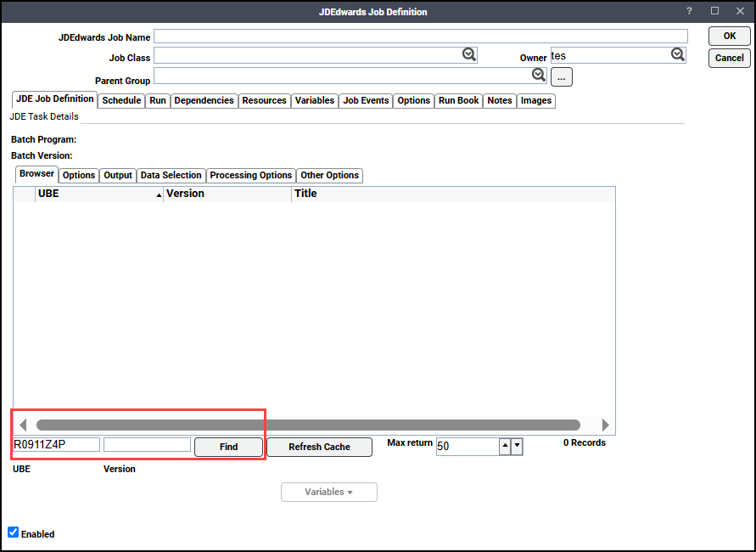Open the Variables dropdown button
Viewport: 756px width, 552px height.
(x=329, y=493)
